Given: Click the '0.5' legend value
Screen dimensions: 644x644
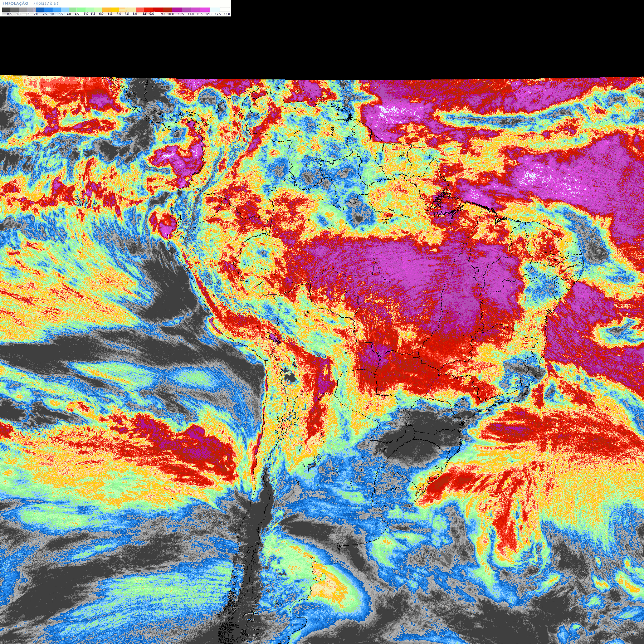Looking at the screenshot, I should (x=9, y=14).
